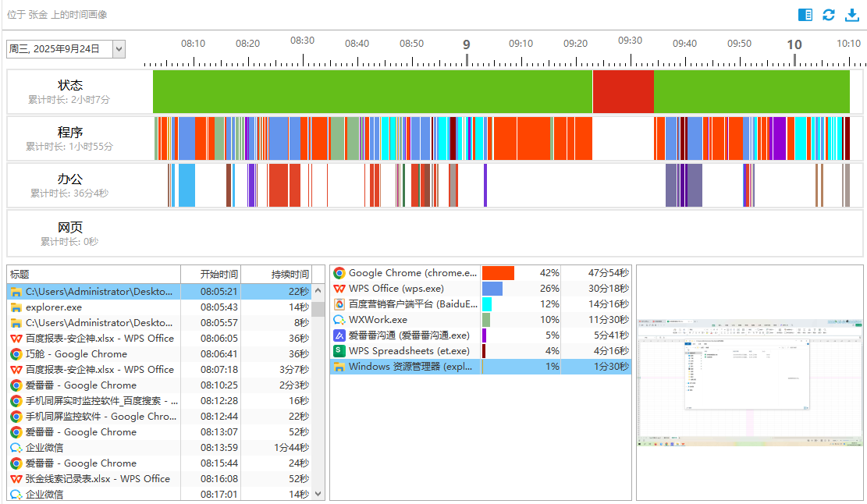This screenshot has height=504, width=867.
Task: Click Chrome icon of 08:15:44 爱番番 row
Action: pos(16,463)
